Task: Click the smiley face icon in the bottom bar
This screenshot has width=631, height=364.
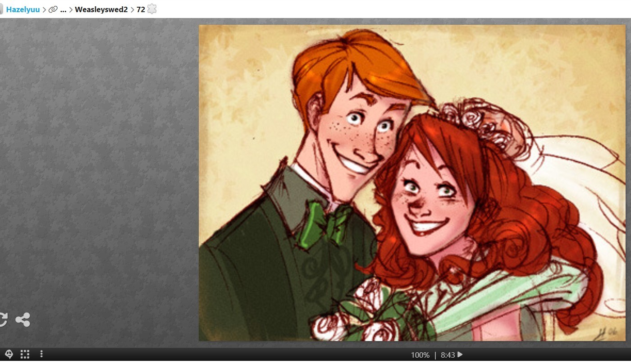Action: [x=9, y=354]
